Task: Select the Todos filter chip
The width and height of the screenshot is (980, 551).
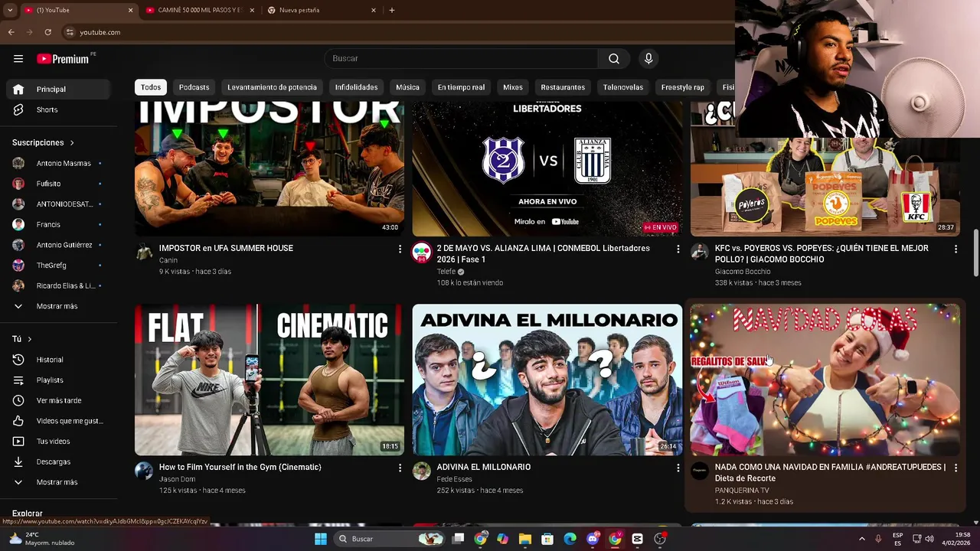Action: point(151,87)
